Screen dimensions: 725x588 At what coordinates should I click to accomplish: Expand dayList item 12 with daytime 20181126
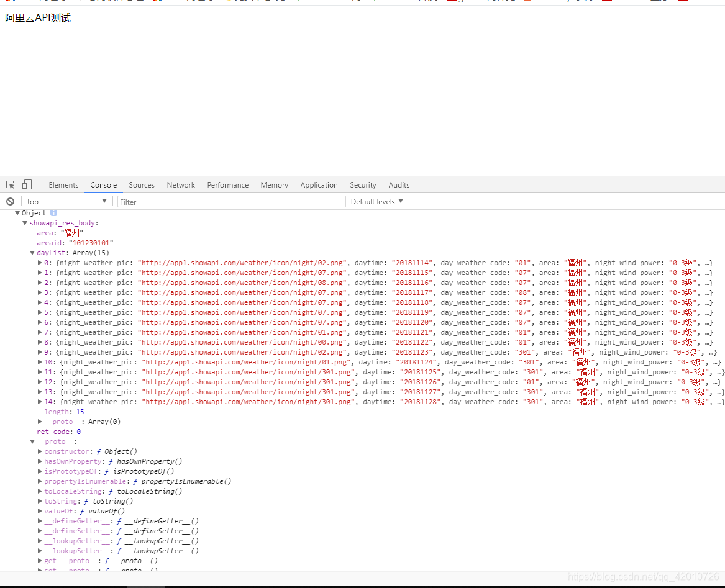click(40, 382)
